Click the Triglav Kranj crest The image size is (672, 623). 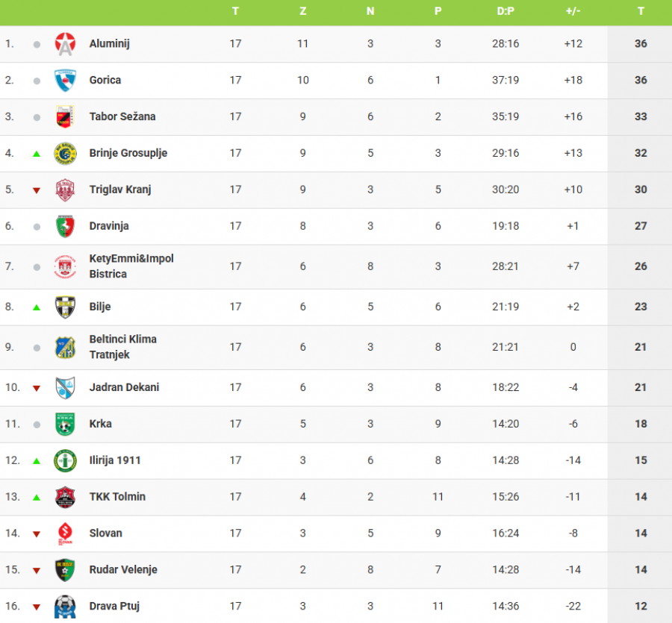click(65, 190)
